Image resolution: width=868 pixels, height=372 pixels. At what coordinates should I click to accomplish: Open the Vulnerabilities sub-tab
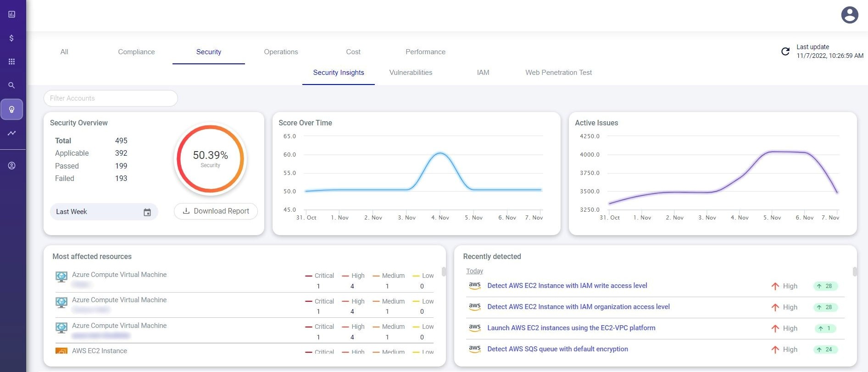click(411, 73)
